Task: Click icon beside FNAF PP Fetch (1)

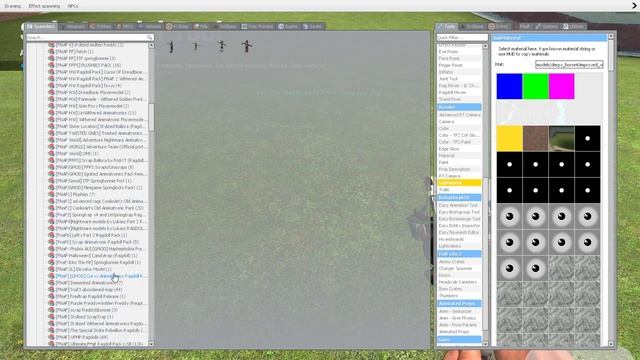Action: click(51, 51)
